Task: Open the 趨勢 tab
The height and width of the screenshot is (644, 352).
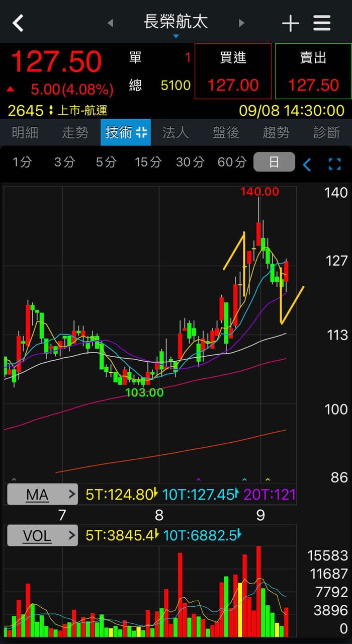Action: point(276,132)
